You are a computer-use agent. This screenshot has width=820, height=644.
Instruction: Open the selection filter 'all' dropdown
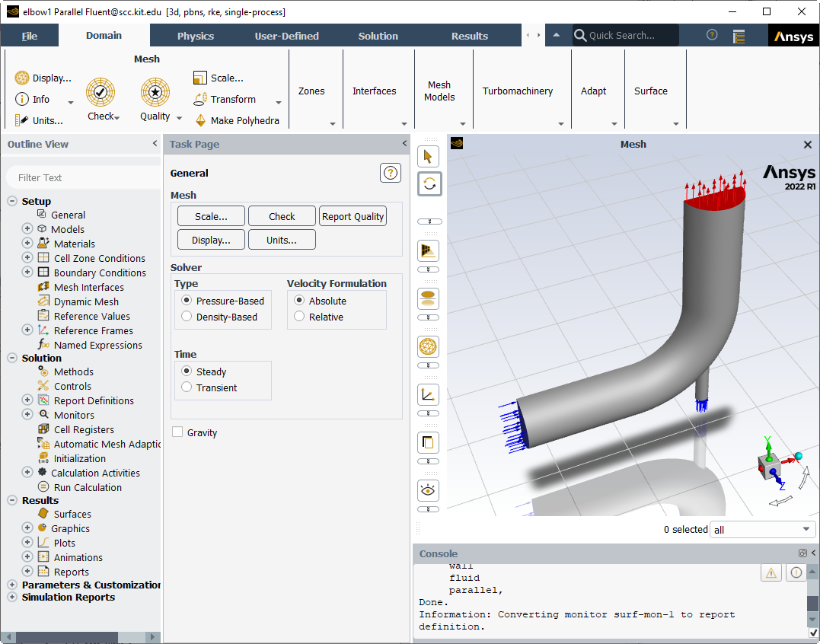pos(762,530)
